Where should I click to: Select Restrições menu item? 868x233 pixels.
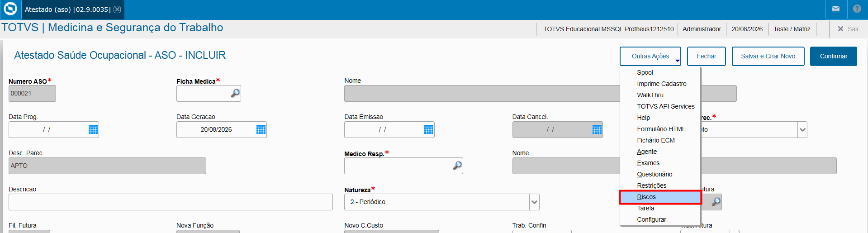point(660,185)
